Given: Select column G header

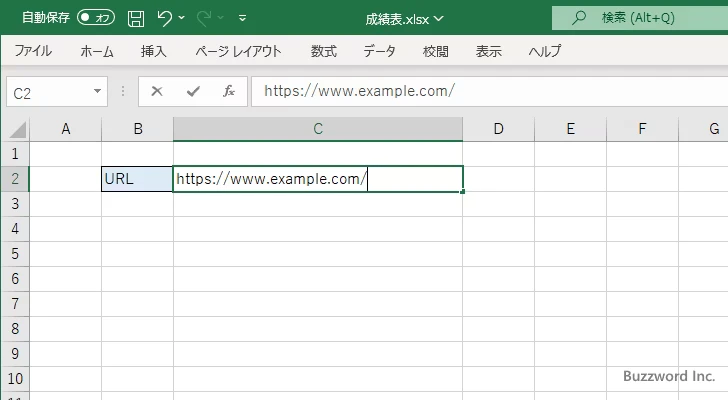Looking at the screenshot, I should [704, 129].
